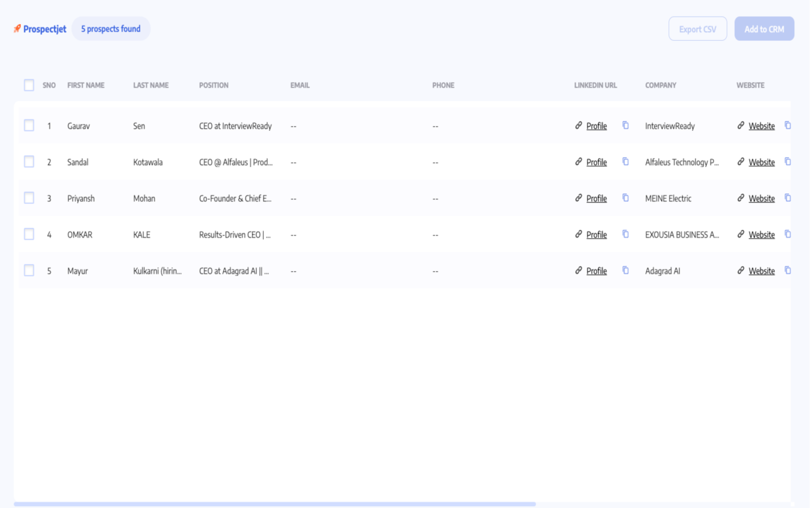The height and width of the screenshot is (508, 812).
Task: Check the row for OMKAR KALE
Action: (x=29, y=234)
